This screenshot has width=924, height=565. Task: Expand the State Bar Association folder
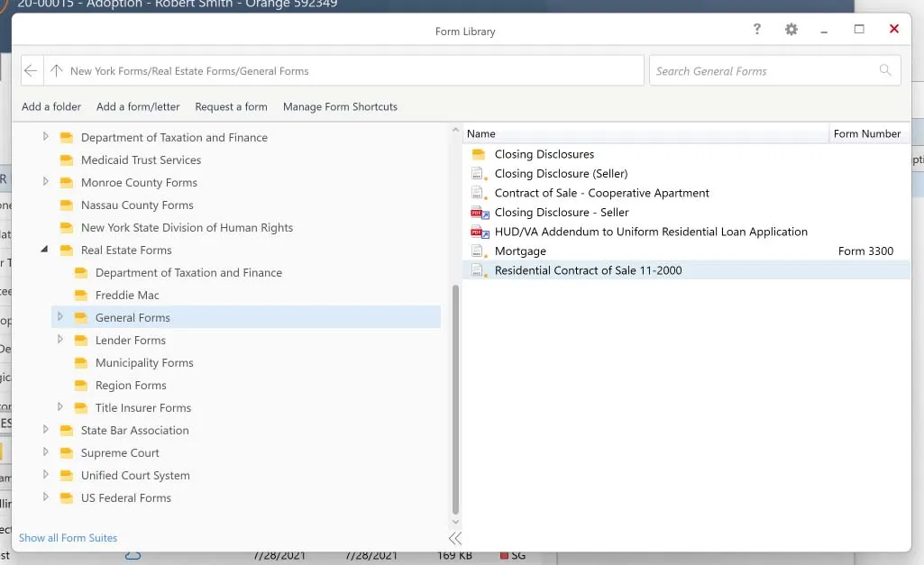(x=45, y=430)
